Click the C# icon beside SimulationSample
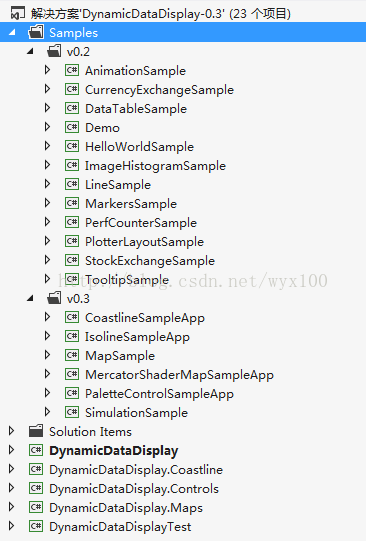The width and height of the screenshot is (366, 541). [x=72, y=412]
